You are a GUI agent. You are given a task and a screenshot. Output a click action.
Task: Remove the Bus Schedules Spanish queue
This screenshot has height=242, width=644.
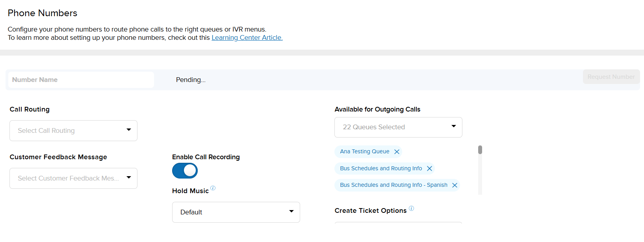[x=455, y=185]
